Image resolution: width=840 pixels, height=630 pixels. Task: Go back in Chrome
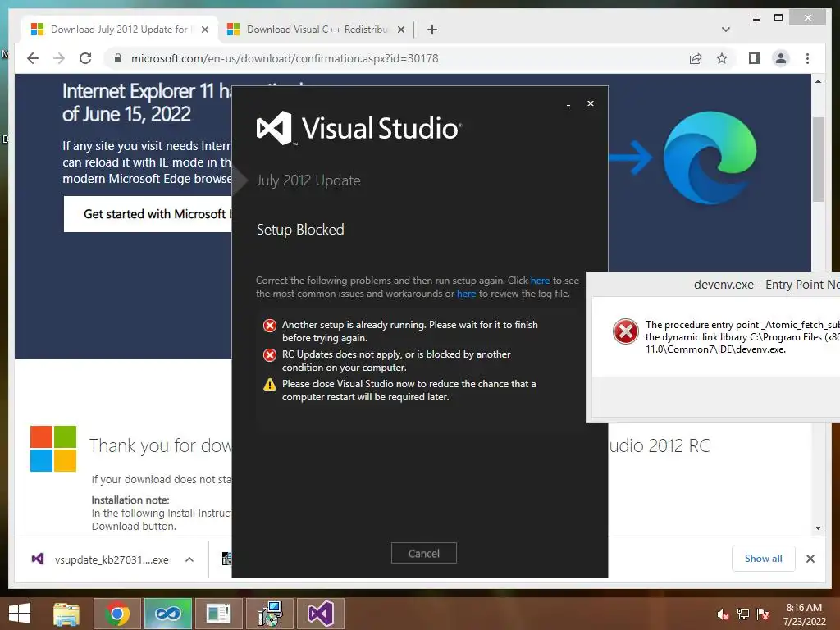tap(33, 58)
